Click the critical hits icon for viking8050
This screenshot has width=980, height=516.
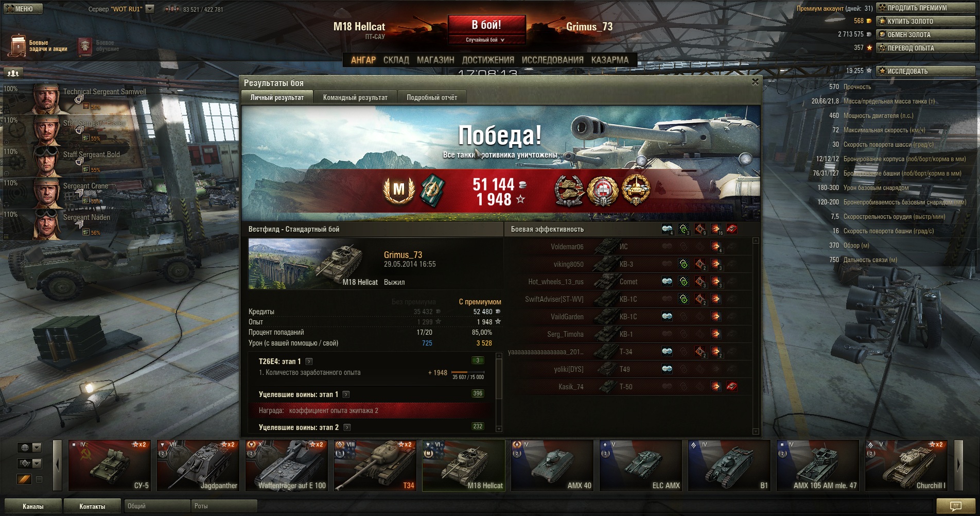[699, 264]
